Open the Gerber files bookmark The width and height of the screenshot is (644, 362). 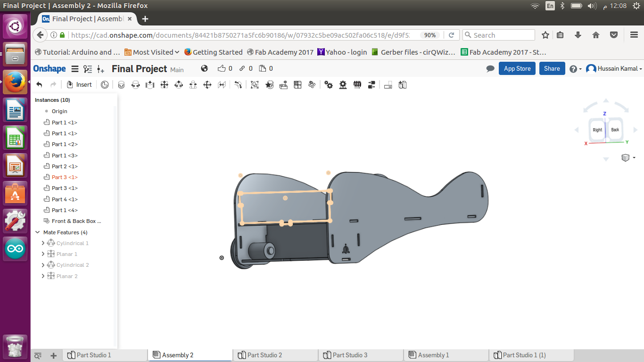click(x=413, y=52)
